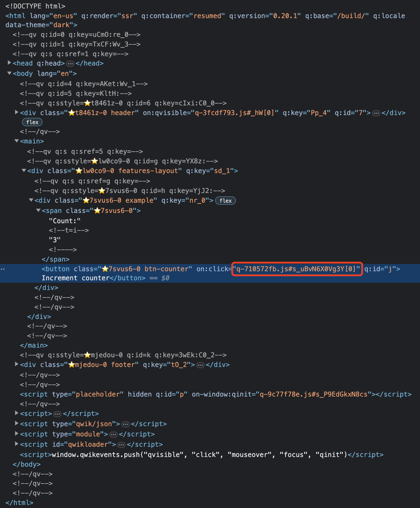
Task: Click the on:click attribute value q-710572fb.js
Action: pos(297,269)
